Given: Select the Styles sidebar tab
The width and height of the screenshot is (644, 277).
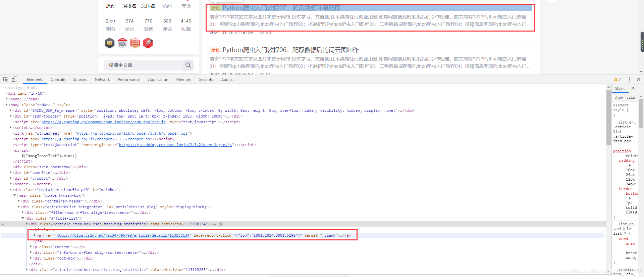Looking at the screenshot, I should point(620,89).
